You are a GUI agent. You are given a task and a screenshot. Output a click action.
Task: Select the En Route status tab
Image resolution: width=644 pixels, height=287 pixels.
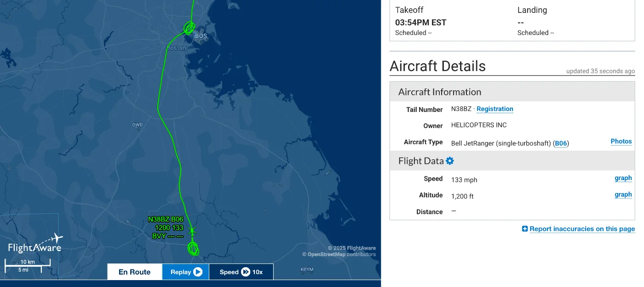coord(134,272)
